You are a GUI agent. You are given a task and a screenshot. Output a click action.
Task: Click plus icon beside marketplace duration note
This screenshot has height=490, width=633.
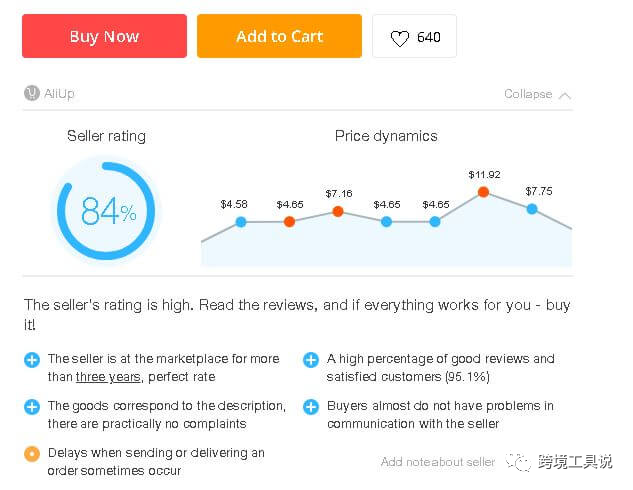pyautogui.click(x=32, y=360)
